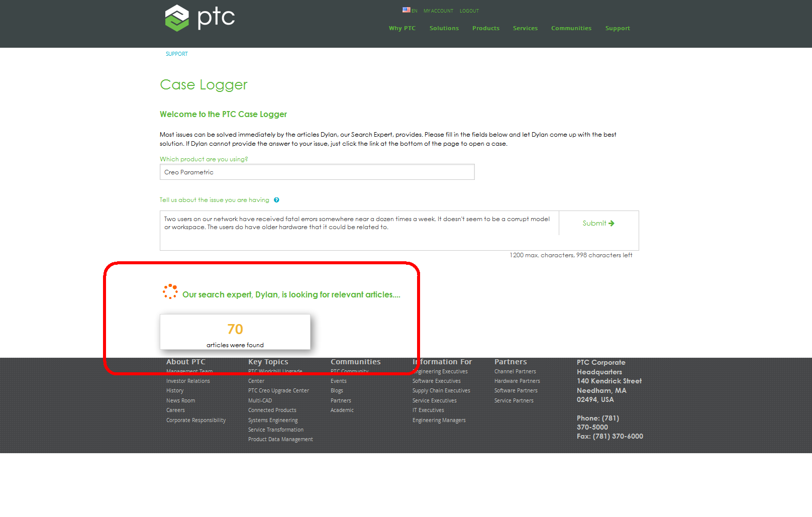Open Careers footer link
This screenshot has width=812, height=517.
click(x=175, y=410)
